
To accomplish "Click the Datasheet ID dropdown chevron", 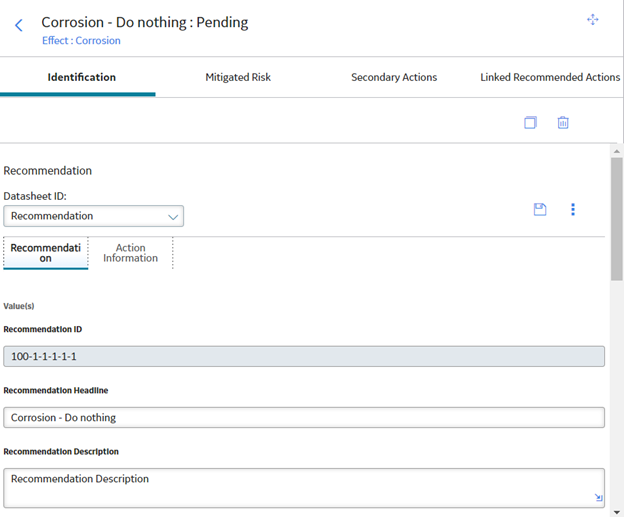I will pyautogui.click(x=173, y=217).
